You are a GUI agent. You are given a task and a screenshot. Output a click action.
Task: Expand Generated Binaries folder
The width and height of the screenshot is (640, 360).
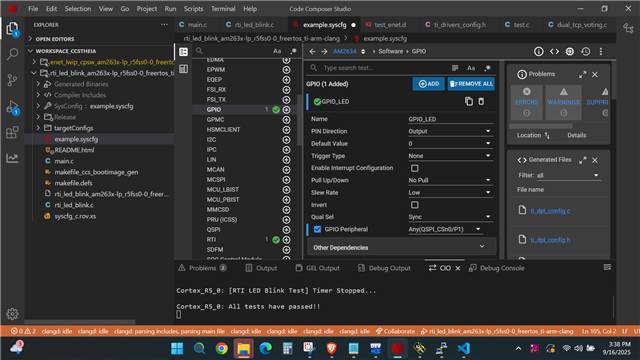[x=38, y=84]
